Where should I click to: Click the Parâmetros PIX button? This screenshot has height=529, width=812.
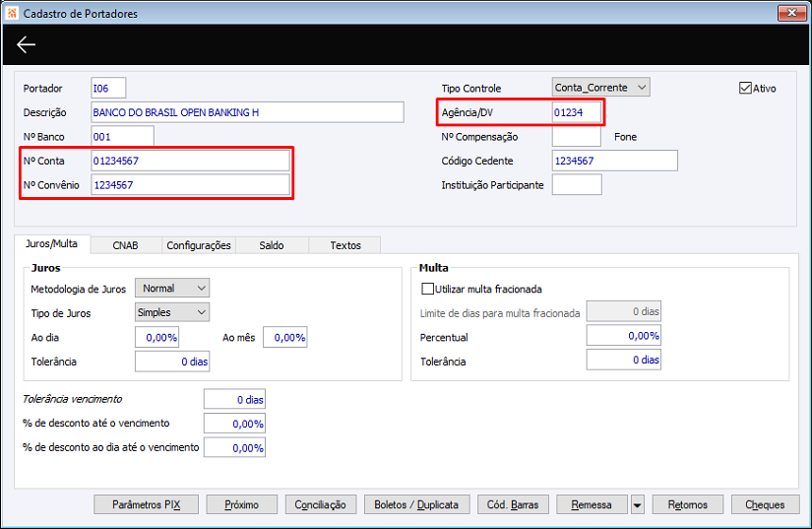coord(146,504)
